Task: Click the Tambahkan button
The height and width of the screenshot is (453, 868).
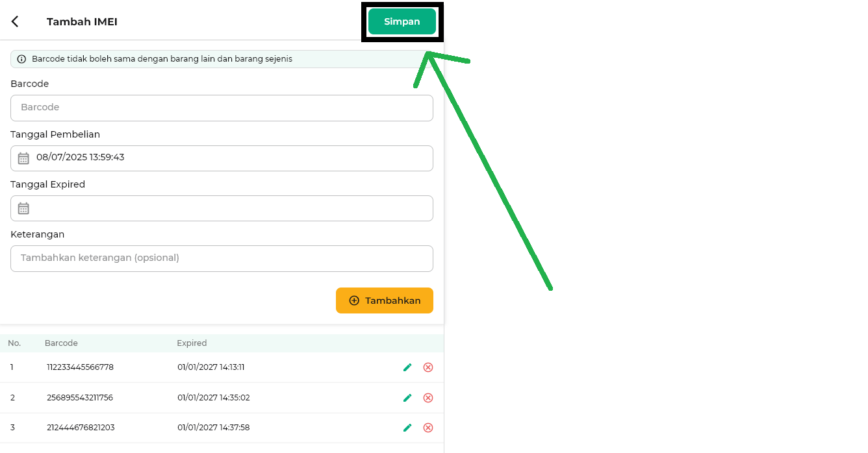Action: point(385,300)
